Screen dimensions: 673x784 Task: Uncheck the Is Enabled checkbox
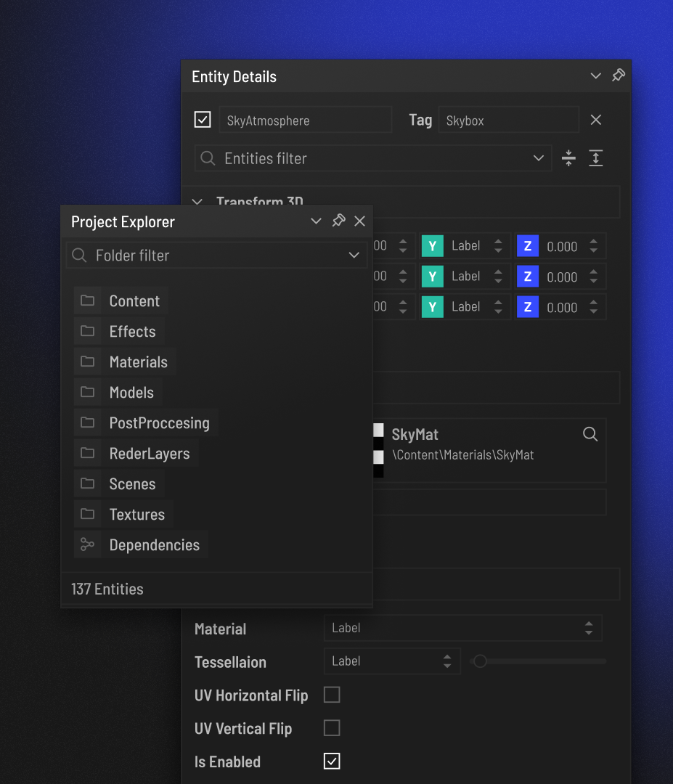tap(332, 761)
